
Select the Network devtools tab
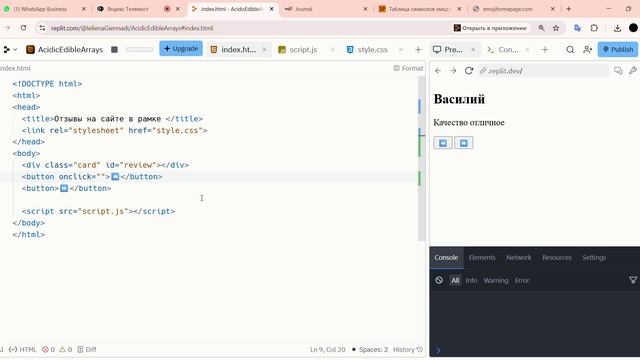point(519,258)
